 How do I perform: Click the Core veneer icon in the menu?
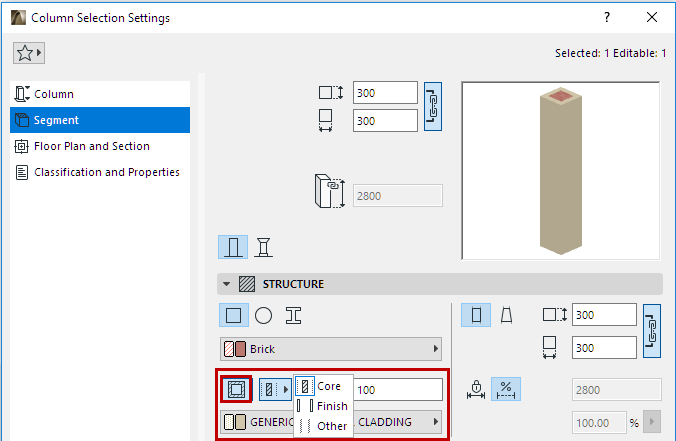[x=305, y=386]
